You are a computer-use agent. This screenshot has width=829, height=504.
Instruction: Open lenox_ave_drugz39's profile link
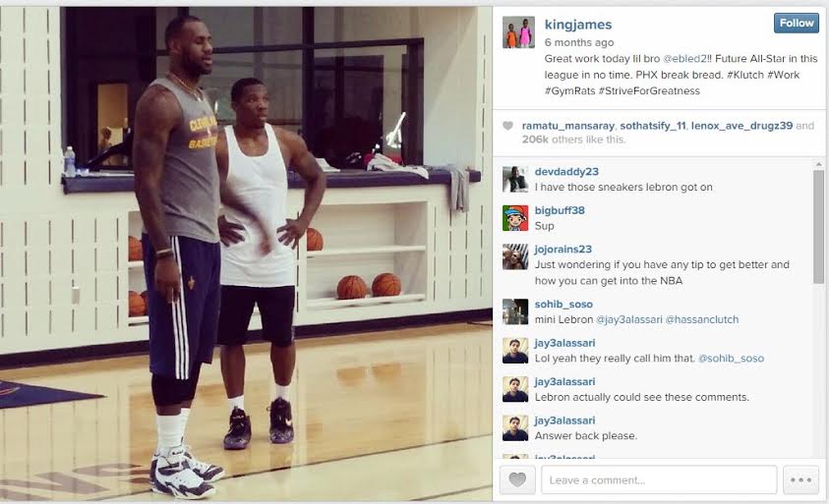click(x=741, y=126)
